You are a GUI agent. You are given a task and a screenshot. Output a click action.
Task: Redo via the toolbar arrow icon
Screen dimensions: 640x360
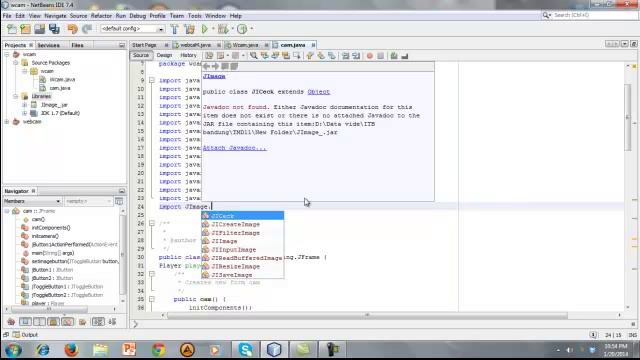(87, 29)
